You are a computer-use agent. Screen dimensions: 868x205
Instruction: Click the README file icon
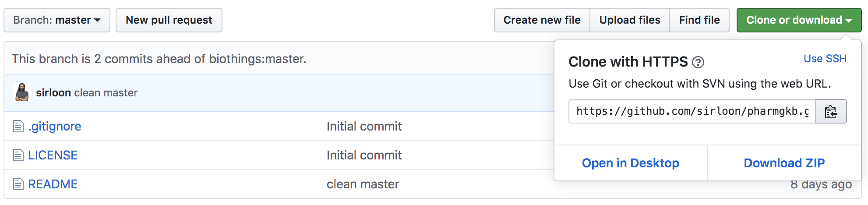pos(18,184)
